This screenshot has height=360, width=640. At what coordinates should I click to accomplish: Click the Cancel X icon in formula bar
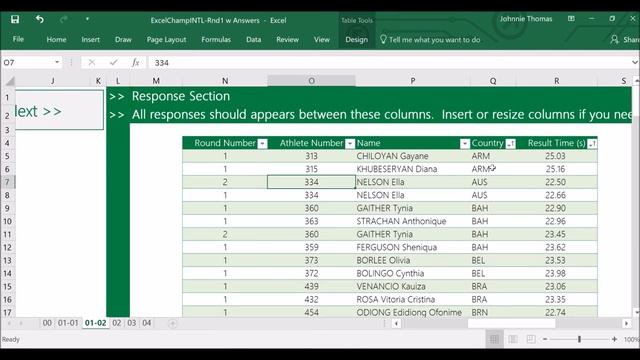[91, 62]
